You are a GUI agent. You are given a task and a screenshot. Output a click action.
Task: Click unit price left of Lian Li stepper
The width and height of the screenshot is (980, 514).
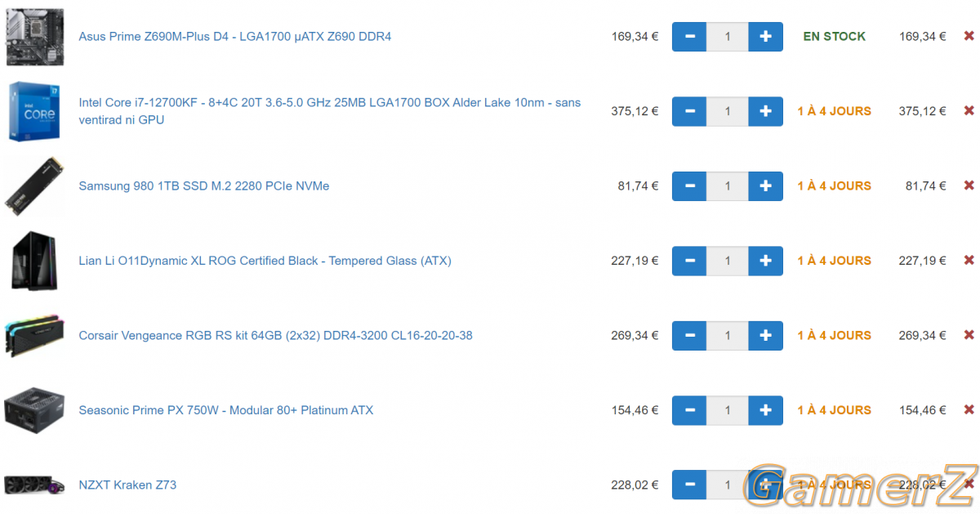[635, 261]
